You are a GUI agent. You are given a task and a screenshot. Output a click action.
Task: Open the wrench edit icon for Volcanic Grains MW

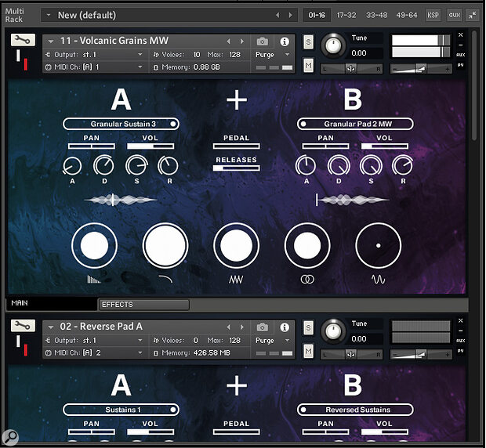tap(23, 40)
